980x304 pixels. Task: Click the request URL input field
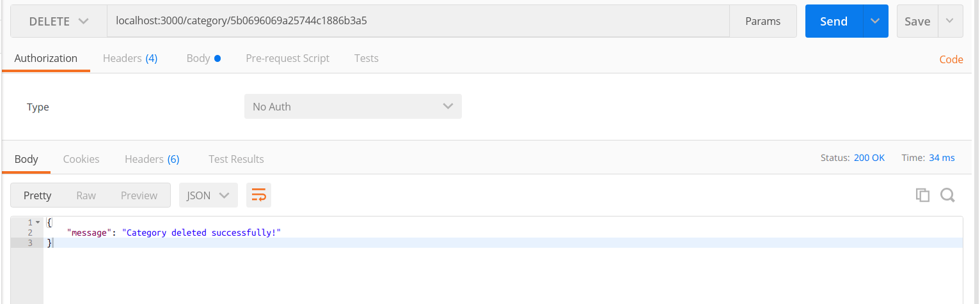[x=418, y=21]
